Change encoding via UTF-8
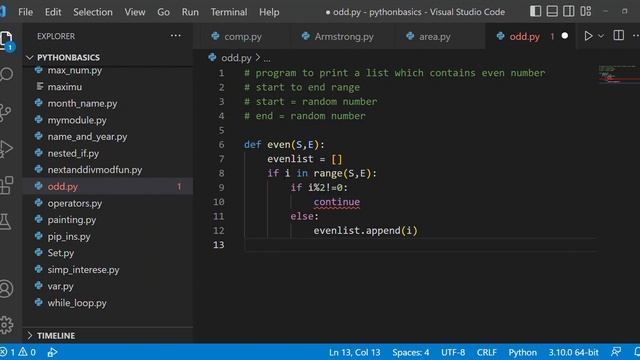This screenshot has height=360, width=640. (x=453, y=352)
